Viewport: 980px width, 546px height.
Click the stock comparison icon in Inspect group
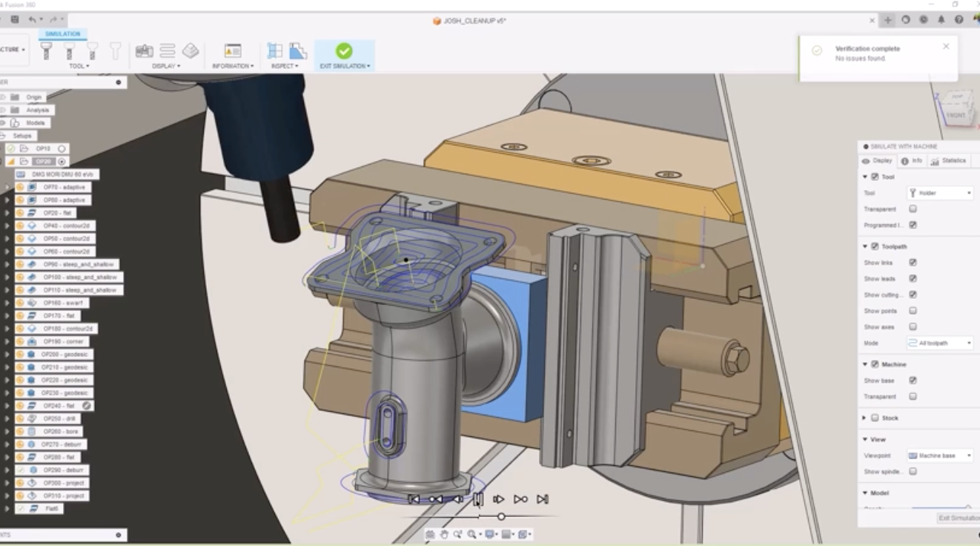(298, 50)
